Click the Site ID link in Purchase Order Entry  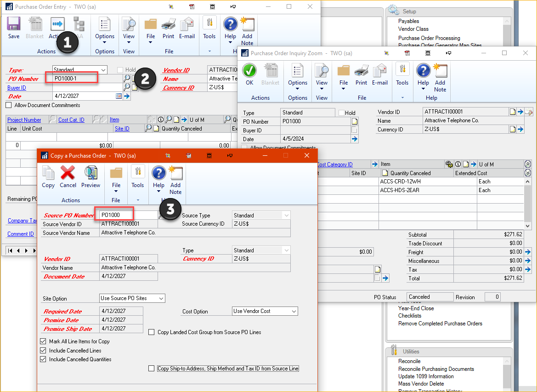[x=122, y=129]
